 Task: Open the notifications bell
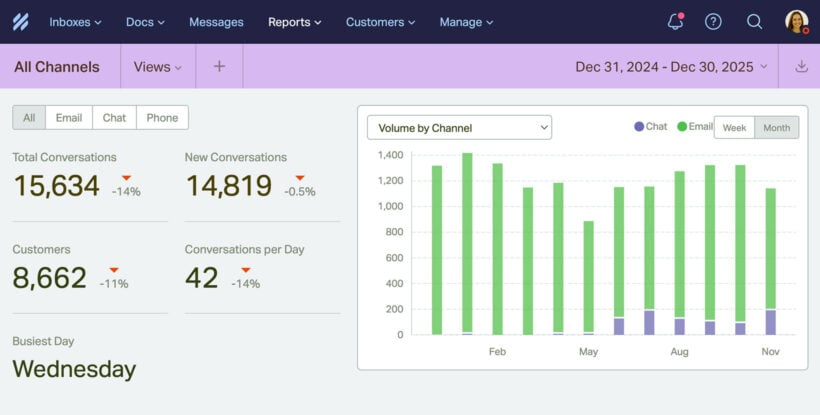click(675, 21)
